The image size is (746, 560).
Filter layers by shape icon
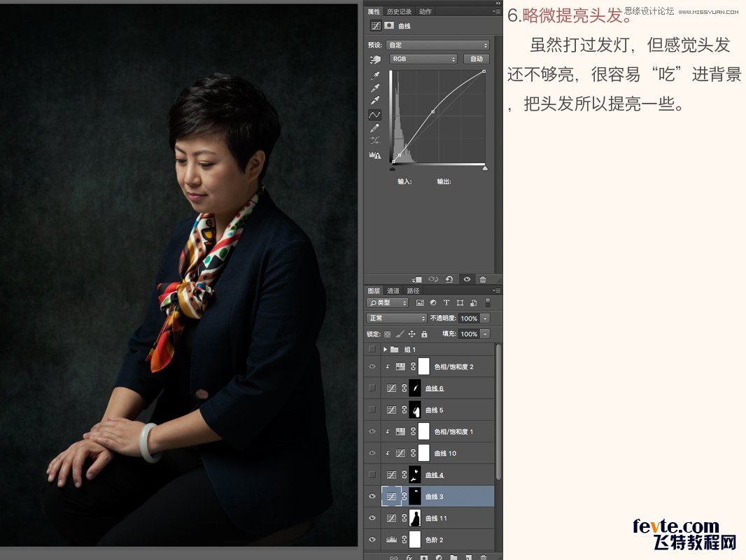pos(460,302)
